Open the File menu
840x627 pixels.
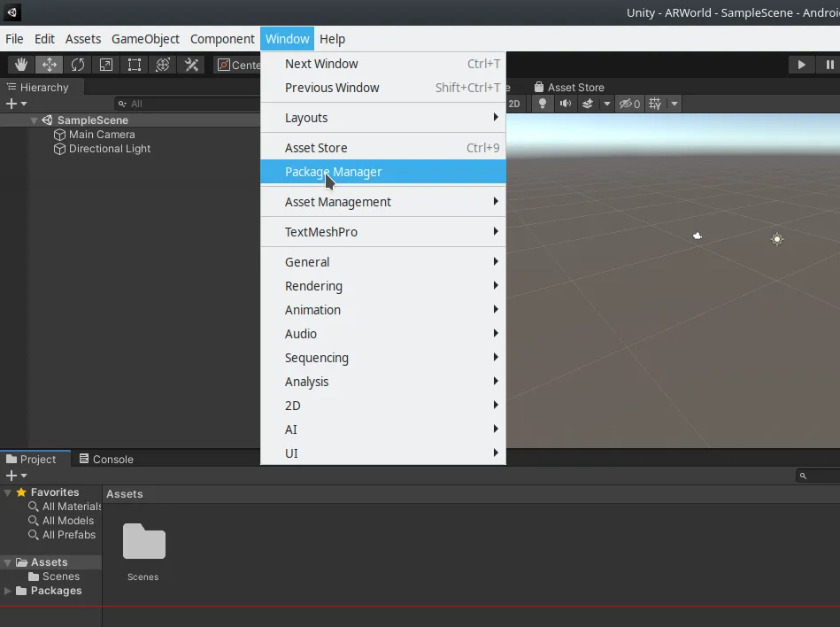14,39
